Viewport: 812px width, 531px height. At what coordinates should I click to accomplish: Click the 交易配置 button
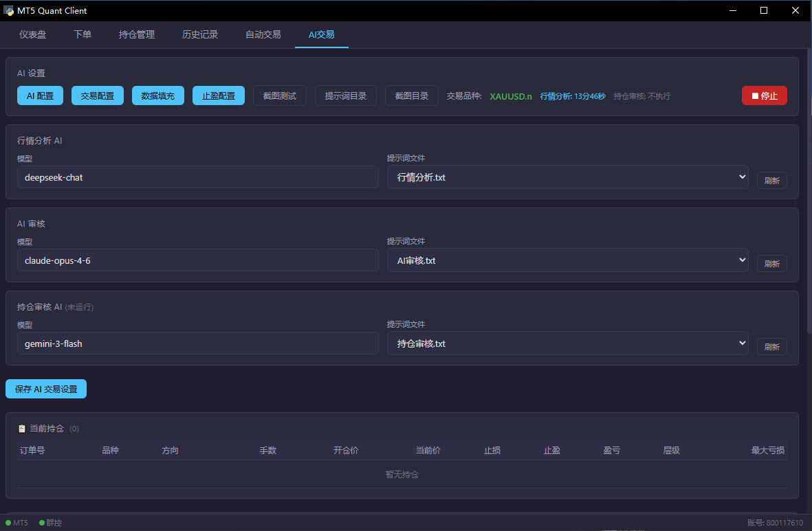pos(98,95)
